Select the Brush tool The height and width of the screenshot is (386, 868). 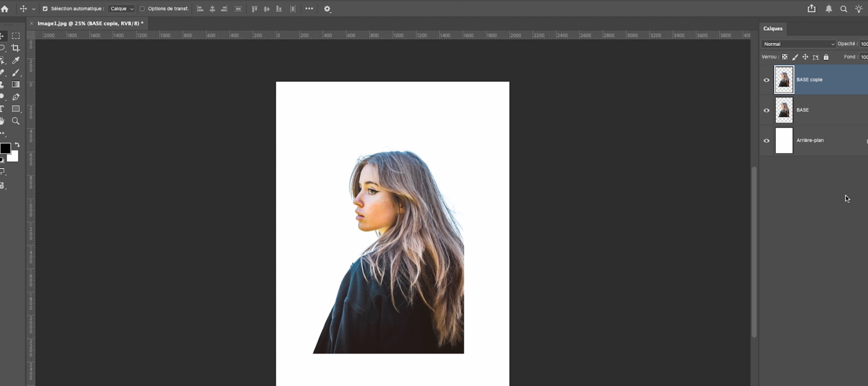[x=15, y=72]
